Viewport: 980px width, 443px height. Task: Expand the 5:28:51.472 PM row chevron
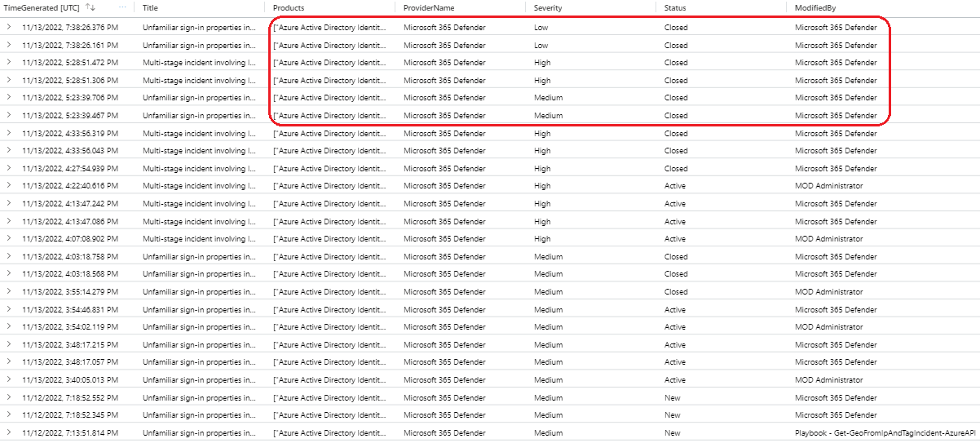9,63
